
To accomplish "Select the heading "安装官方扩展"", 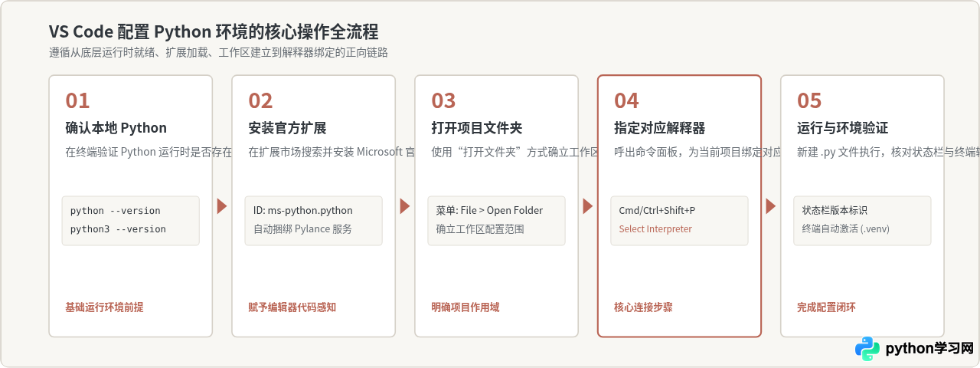I will (x=287, y=128).
